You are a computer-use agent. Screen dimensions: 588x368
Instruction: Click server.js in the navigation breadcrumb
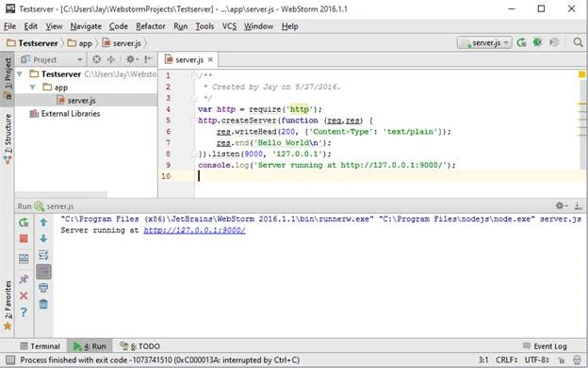(x=122, y=43)
